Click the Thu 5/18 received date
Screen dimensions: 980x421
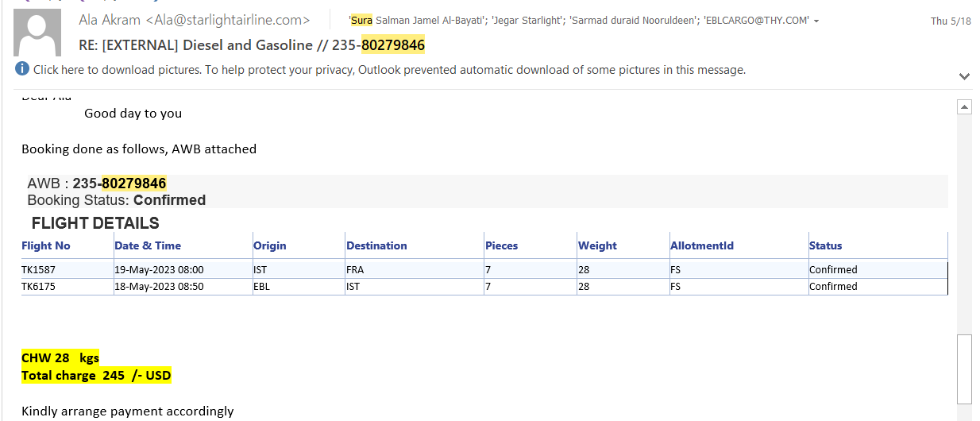[950, 21]
